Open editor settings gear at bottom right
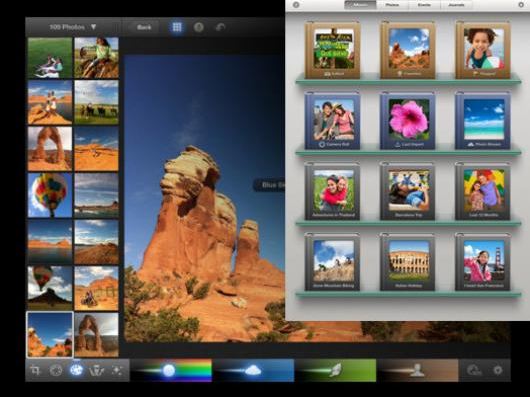Screen dimensions: 530x397 pyautogui.click(x=498, y=370)
